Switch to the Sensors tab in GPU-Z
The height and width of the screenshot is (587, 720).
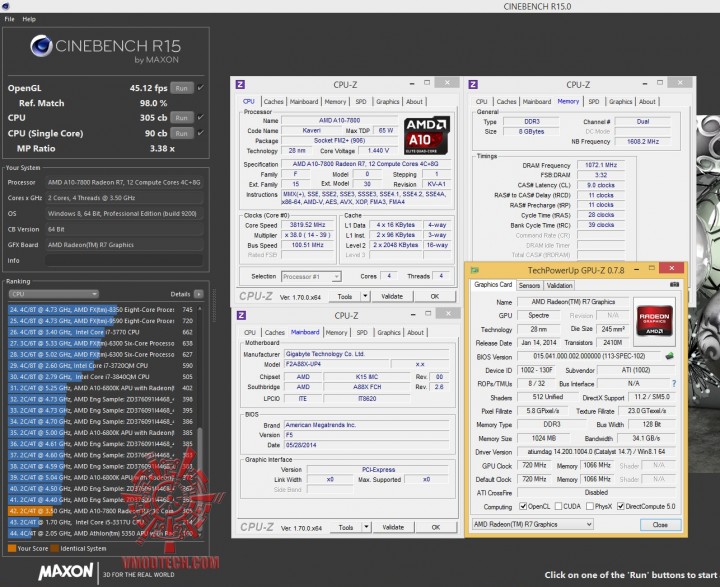(x=529, y=286)
